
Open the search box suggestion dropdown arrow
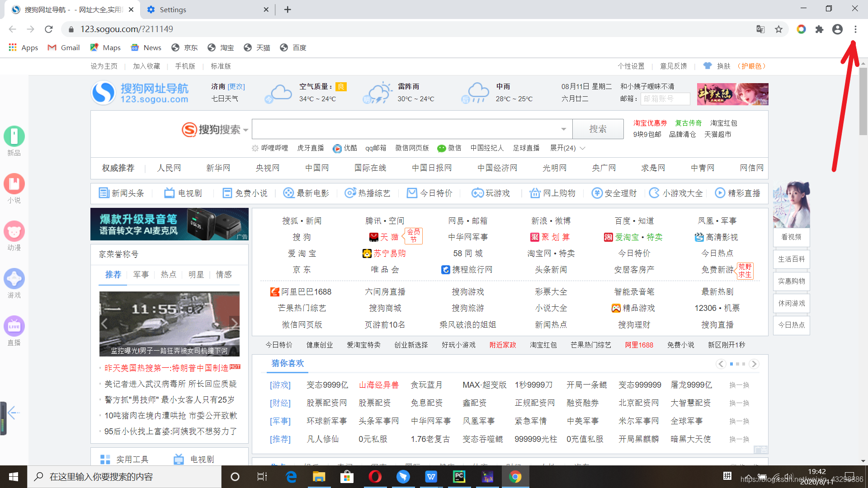coord(563,129)
